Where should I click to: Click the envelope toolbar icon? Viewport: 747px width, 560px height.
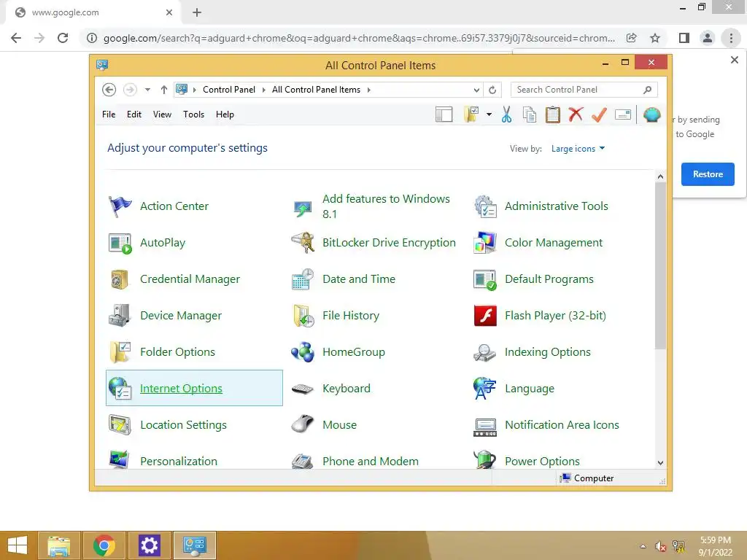click(x=623, y=114)
